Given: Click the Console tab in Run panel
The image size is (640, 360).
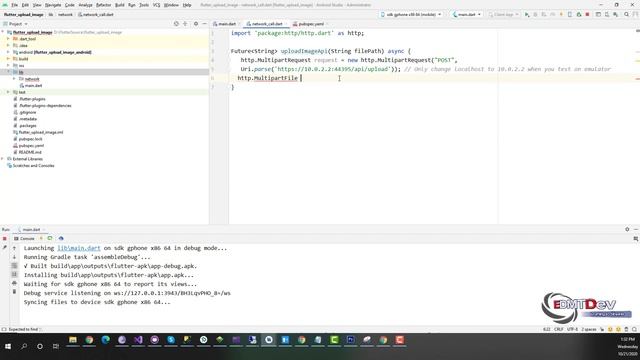Looking at the screenshot, I should pyautogui.click(x=24, y=238).
